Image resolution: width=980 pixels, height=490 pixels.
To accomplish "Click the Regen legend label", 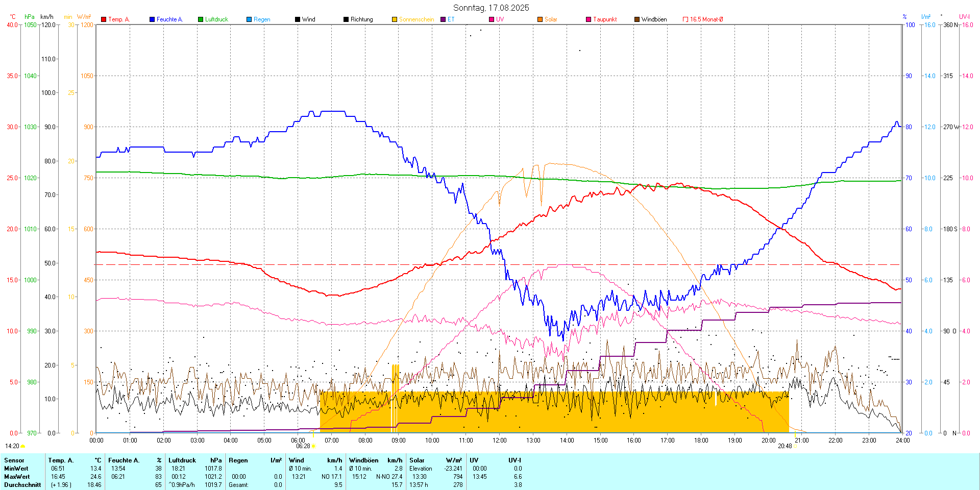I will coord(262,19).
